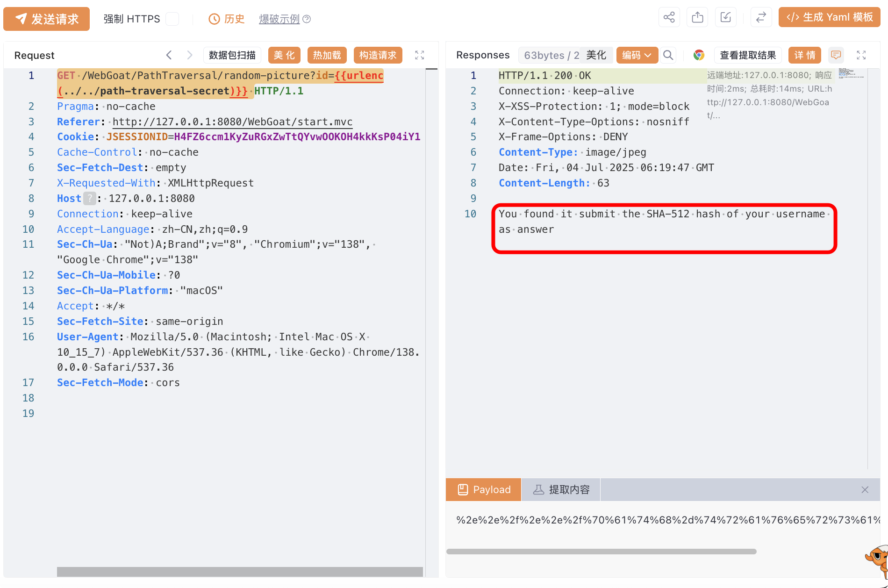
Task: Click the Accept-Language header name
Action: [103, 229]
